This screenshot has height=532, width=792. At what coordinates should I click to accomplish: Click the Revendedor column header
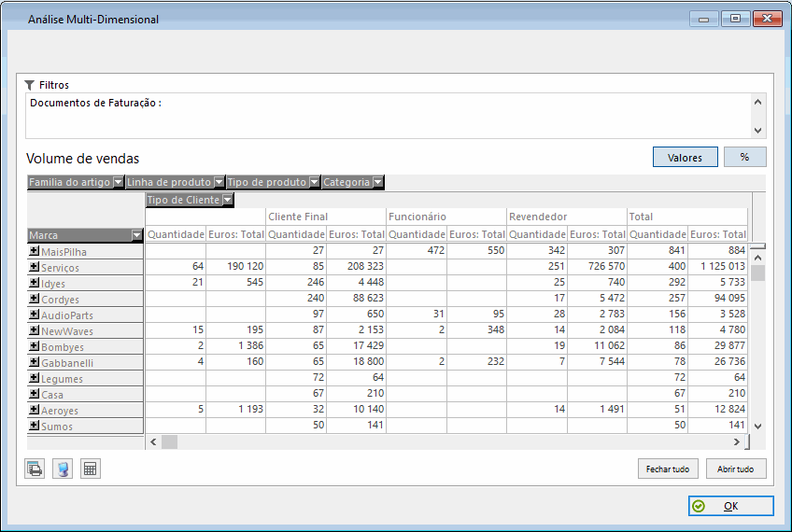pos(567,217)
